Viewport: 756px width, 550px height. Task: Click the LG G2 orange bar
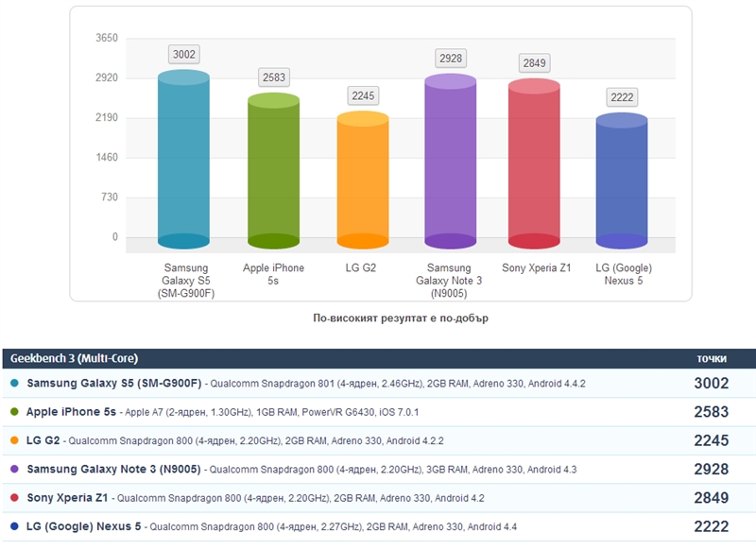[363, 180]
